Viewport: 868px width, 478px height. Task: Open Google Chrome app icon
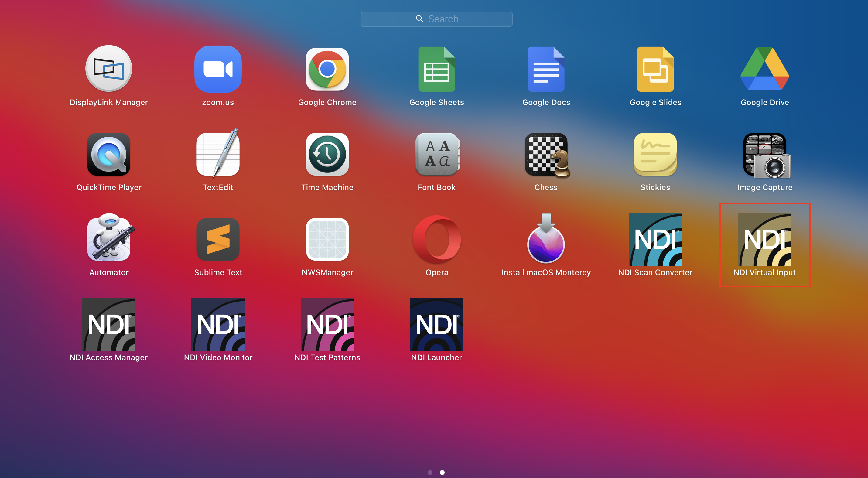pos(327,69)
